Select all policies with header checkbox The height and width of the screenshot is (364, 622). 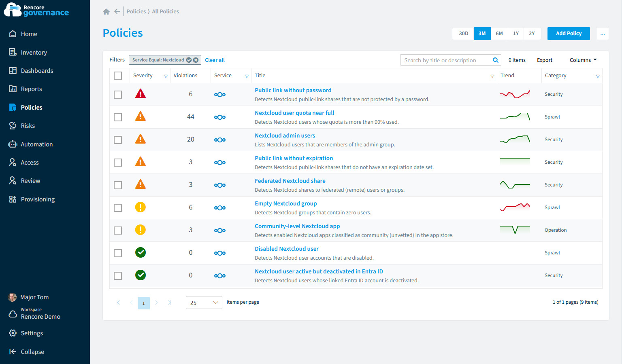click(118, 76)
